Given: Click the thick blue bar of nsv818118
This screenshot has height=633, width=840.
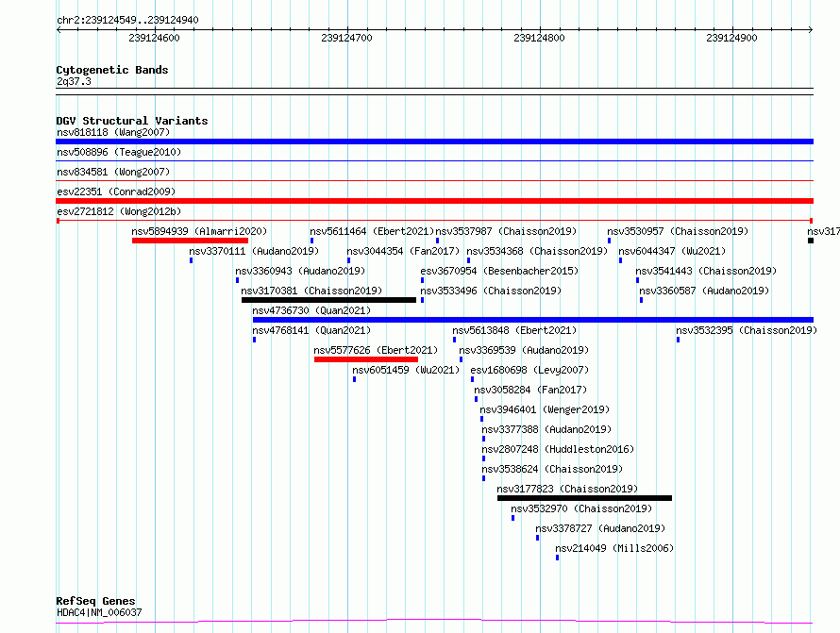Looking at the screenshot, I should pyautogui.click(x=434, y=142).
